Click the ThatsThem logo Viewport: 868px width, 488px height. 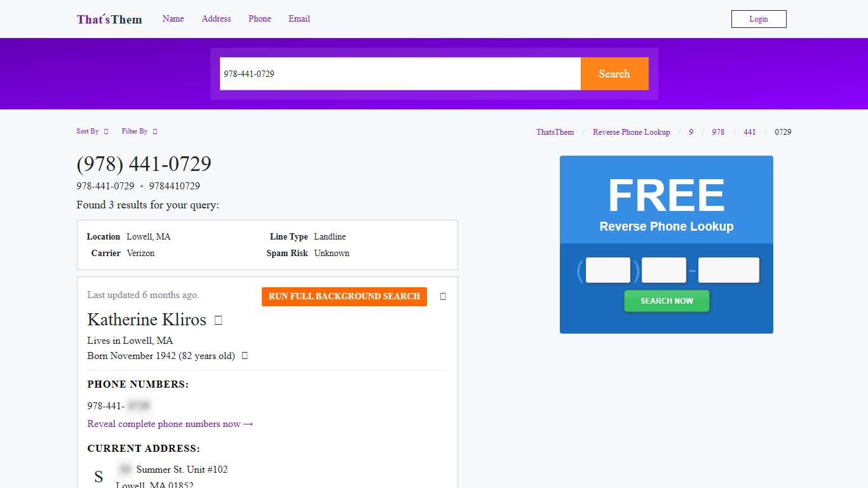click(x=109, y=19)
